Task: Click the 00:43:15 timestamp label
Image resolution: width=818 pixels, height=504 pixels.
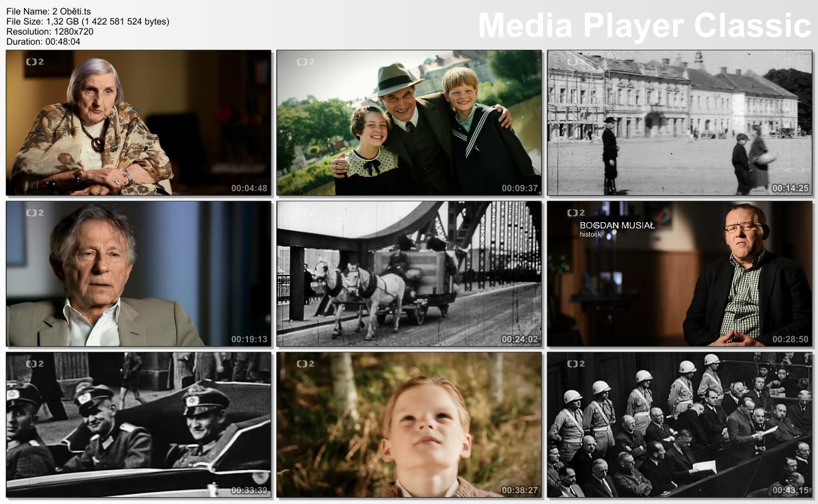Action: pos(790,490)
